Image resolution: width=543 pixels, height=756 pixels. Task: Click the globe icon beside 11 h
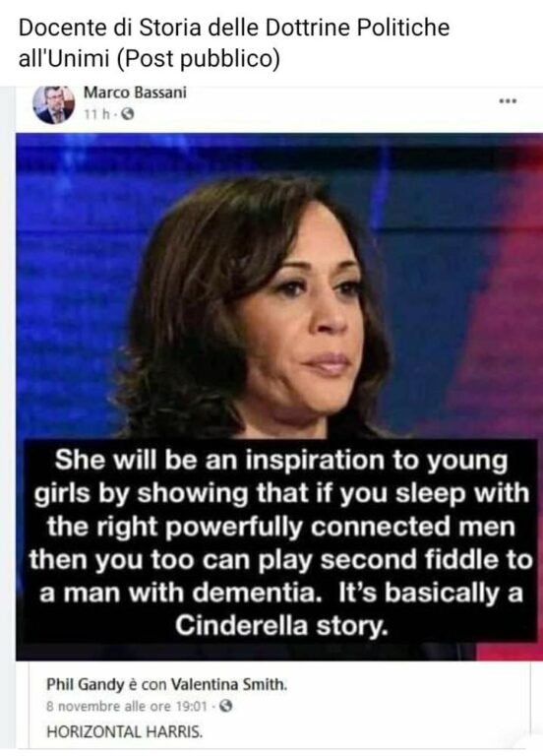127,115
